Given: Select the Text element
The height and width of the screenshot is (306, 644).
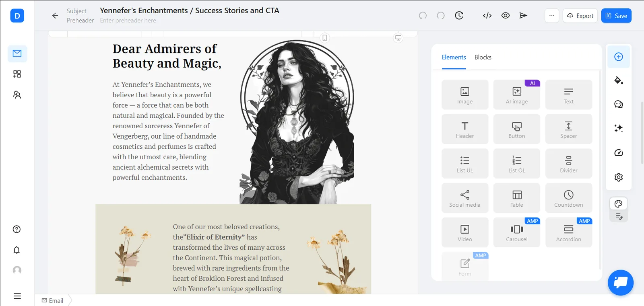Looking at the screenshot, I should 569,94.
